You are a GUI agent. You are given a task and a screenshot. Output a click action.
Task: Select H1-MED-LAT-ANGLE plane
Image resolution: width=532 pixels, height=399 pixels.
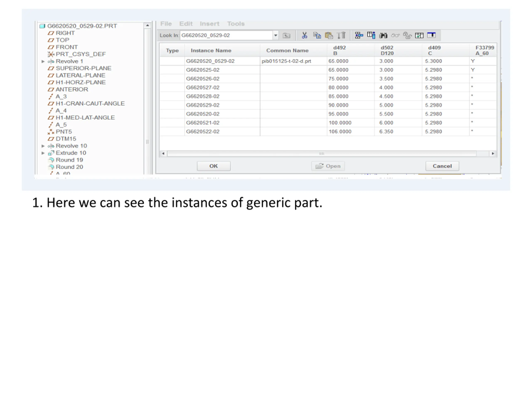coord(85,117)
